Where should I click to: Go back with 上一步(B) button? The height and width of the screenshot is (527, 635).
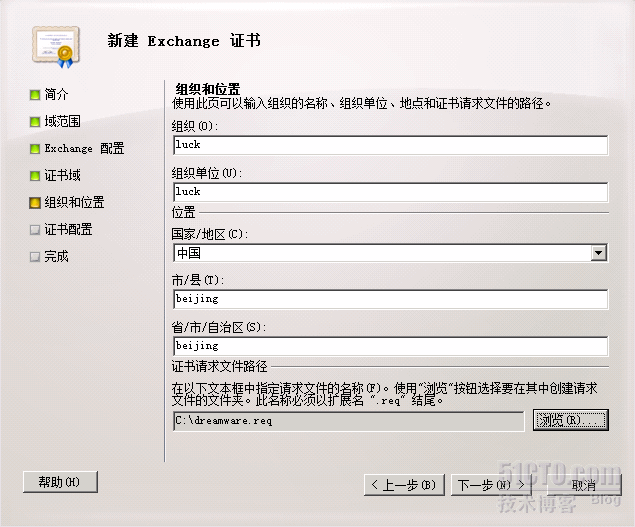(404, 485)
